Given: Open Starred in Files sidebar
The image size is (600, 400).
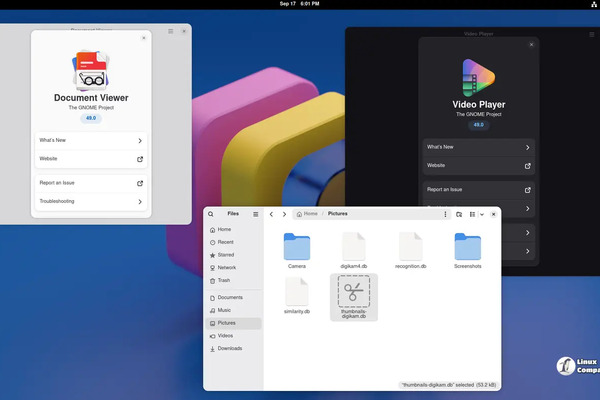Looking at the screenshot, I should pyautogui.click(x=233, y=255).
